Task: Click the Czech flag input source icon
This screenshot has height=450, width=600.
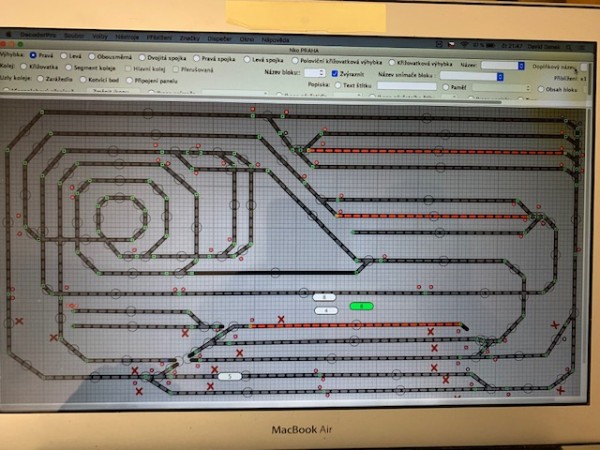Action: 451,44
